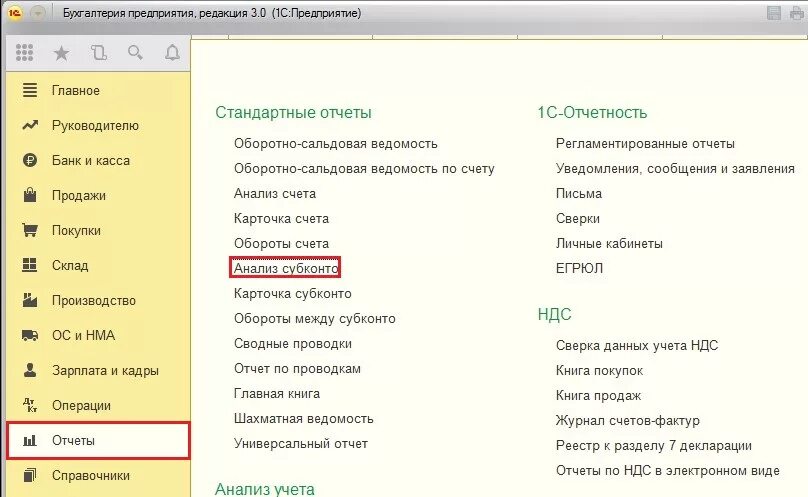The width and height of the screenshot is (808, 497).
Task: Click the Руководителю chart icon
Action: [30, 125]
